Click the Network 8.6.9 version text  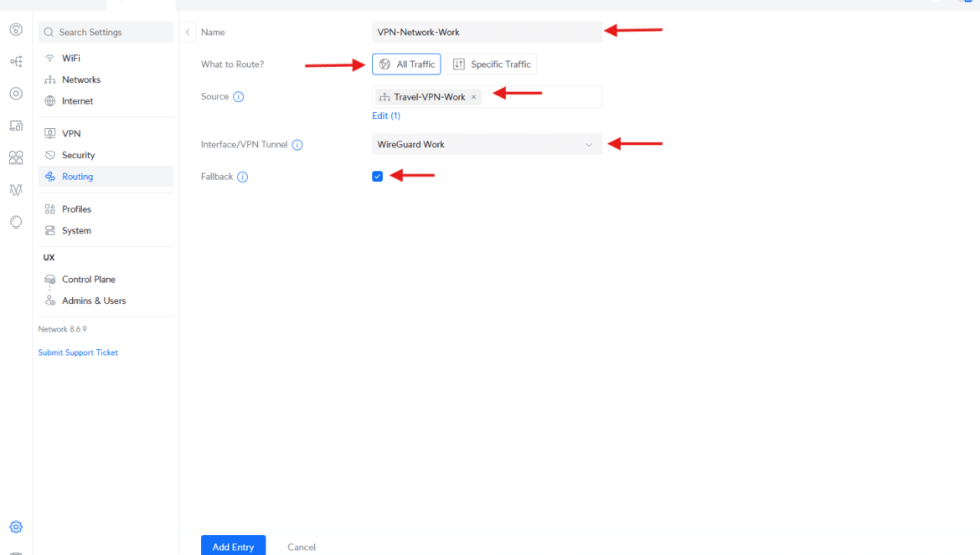coord(63,329)
